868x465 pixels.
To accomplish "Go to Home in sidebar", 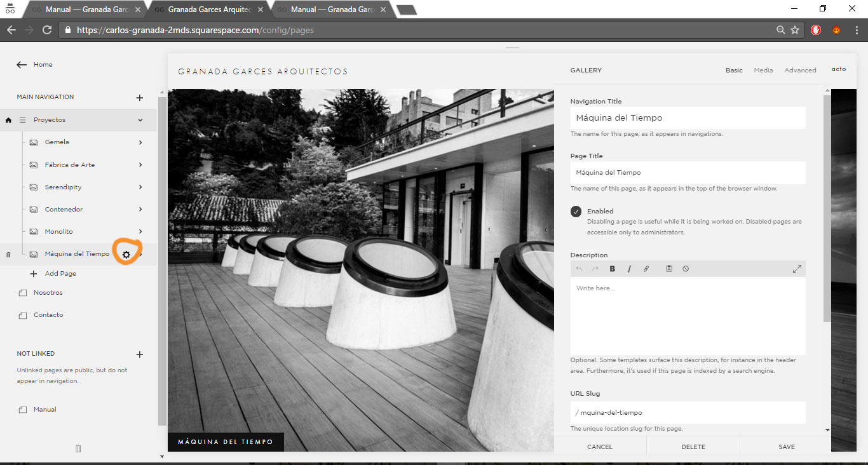I will (43, 65).
